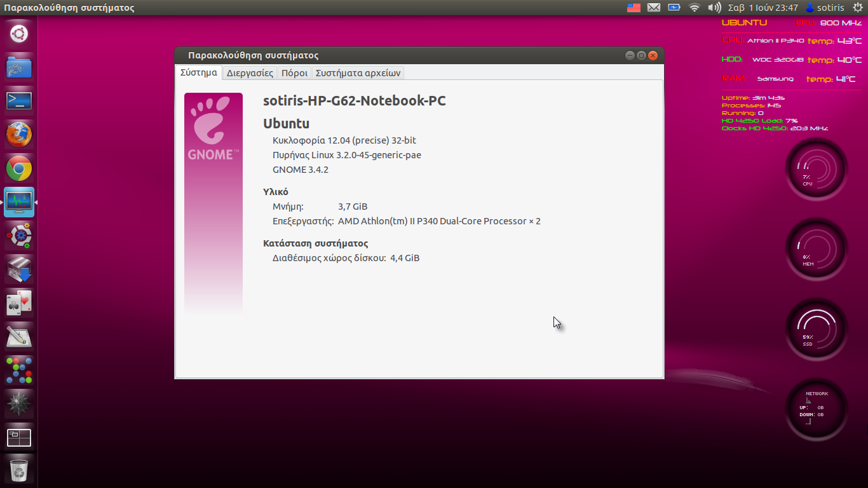Screen dimensions: 868x488
Task: Open the Wi-Fi network indicator
Action: [x=695, y=8]
